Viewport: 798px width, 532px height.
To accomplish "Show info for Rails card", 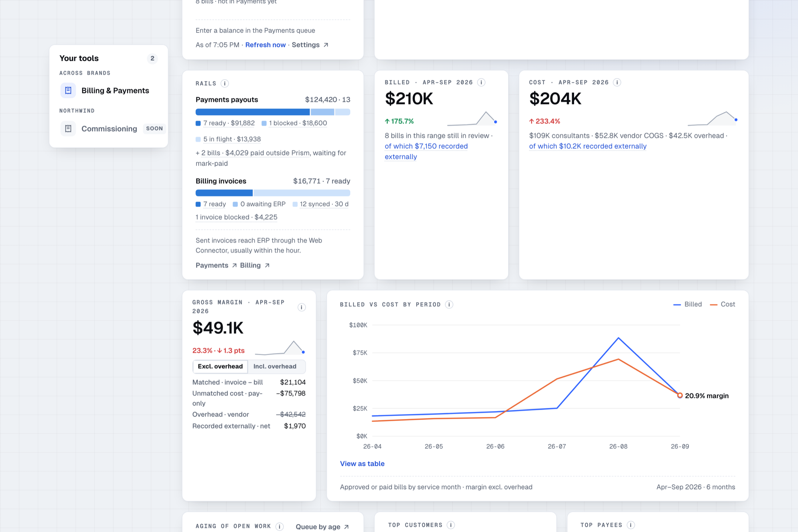I will click(x=225, y=83).
